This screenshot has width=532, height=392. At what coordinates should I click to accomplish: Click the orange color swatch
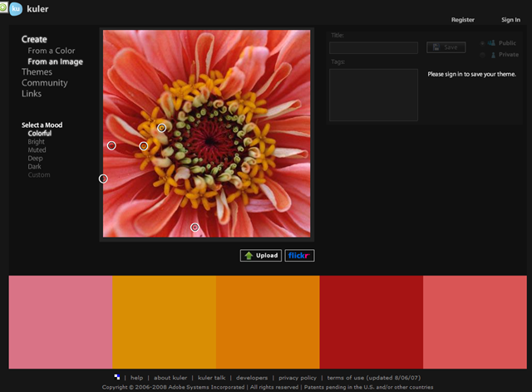[x=268, y=322]
